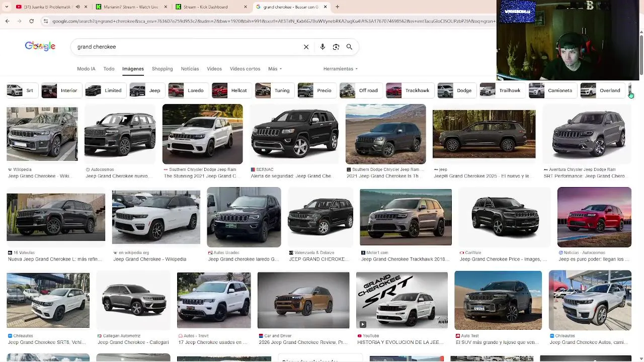Open the Wikipedia Jeep Grand Cherokee thumbnail
Viewport: 644px width, 362px height.
coord(42,134)
